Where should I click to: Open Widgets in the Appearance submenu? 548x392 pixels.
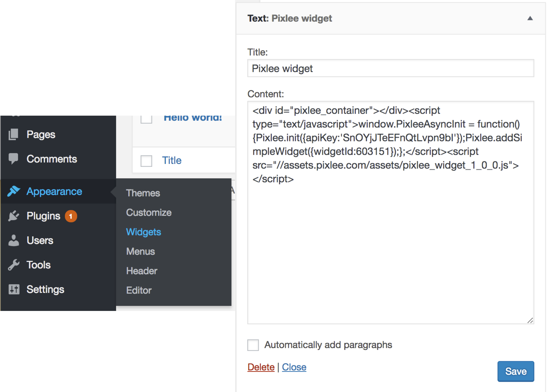tap(143, 232)
